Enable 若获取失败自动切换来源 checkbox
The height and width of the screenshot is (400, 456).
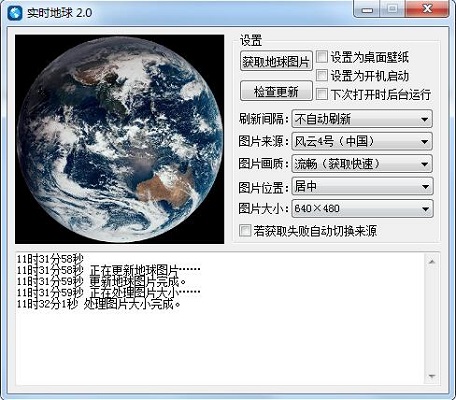point(245,230)
